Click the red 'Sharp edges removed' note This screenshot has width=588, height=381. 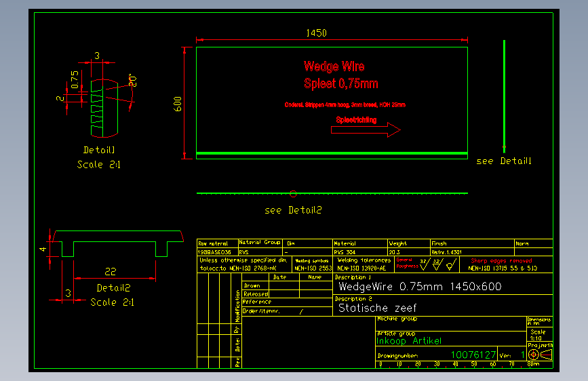(501, 261)
